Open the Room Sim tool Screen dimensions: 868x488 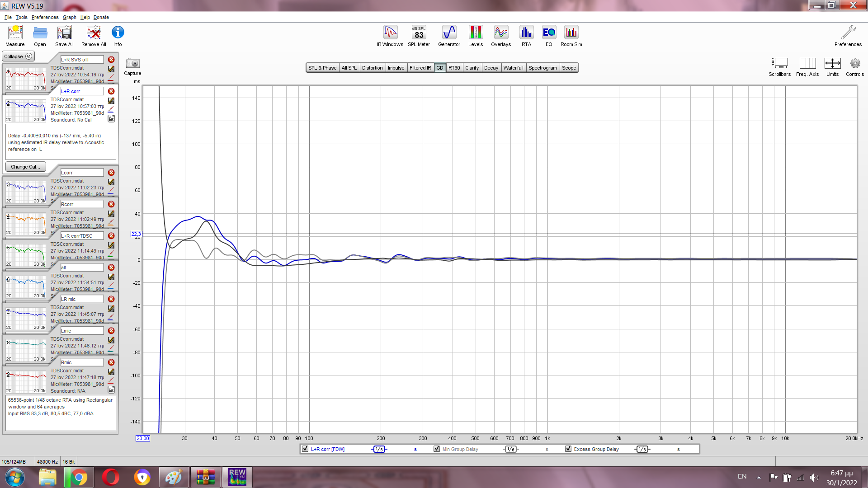point(571,36)
